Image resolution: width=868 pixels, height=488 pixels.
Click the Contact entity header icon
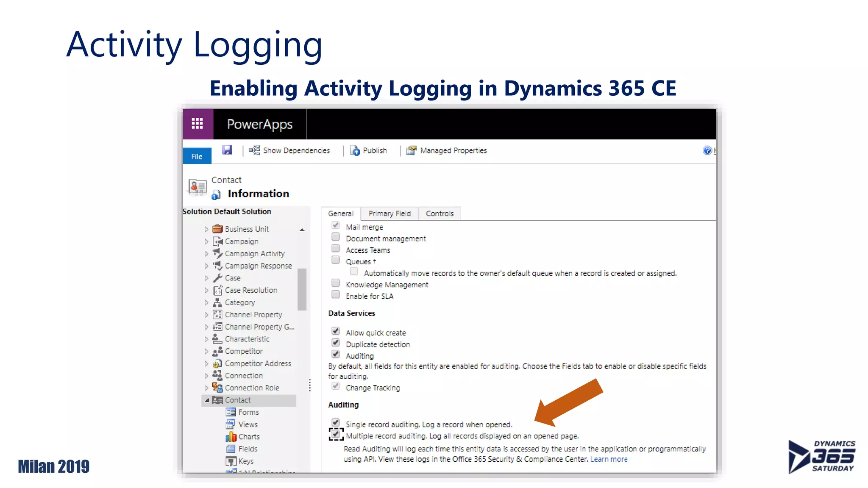[x=198, y=187]
